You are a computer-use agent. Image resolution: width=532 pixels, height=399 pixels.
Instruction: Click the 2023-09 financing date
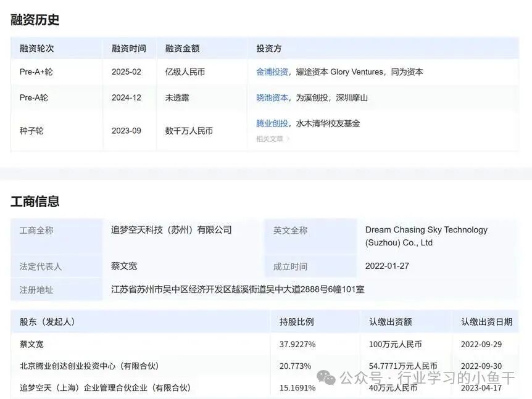click(127, 131)
